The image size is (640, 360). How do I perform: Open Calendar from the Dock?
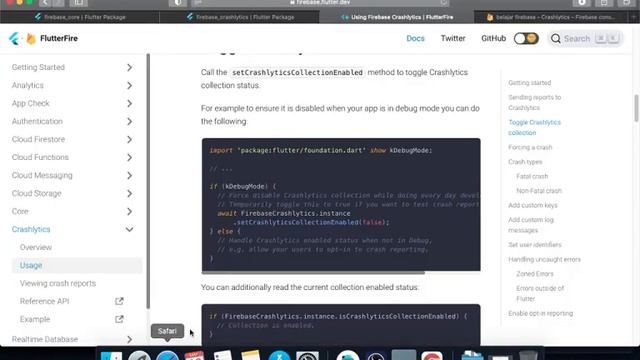(x=194, y=355)
